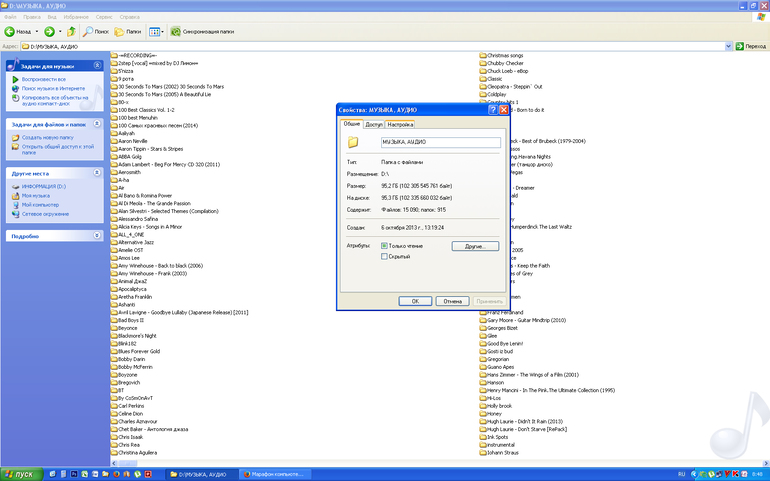
Task: Go up one folder level
Action: 71,32
